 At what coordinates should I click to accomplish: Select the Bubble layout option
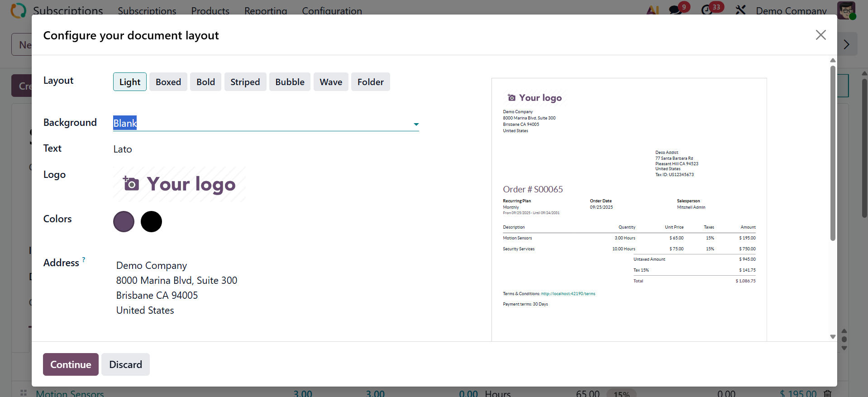click(290, 82)
